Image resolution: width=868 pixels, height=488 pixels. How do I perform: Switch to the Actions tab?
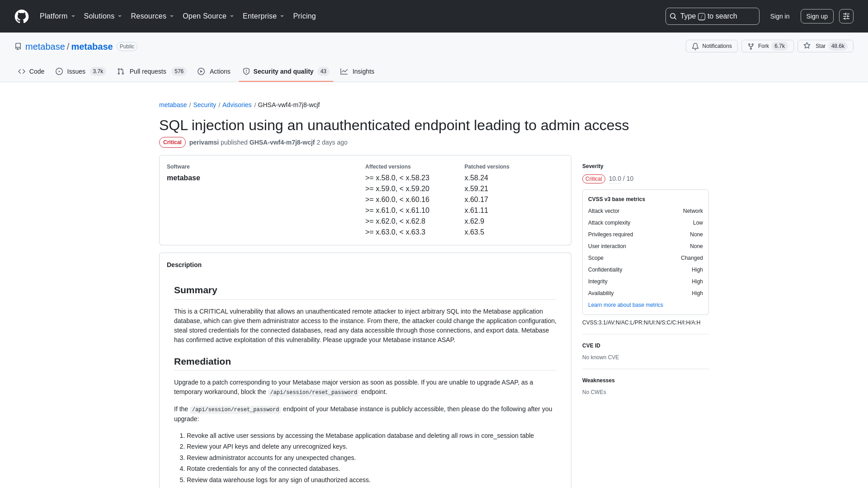point(214,71)
